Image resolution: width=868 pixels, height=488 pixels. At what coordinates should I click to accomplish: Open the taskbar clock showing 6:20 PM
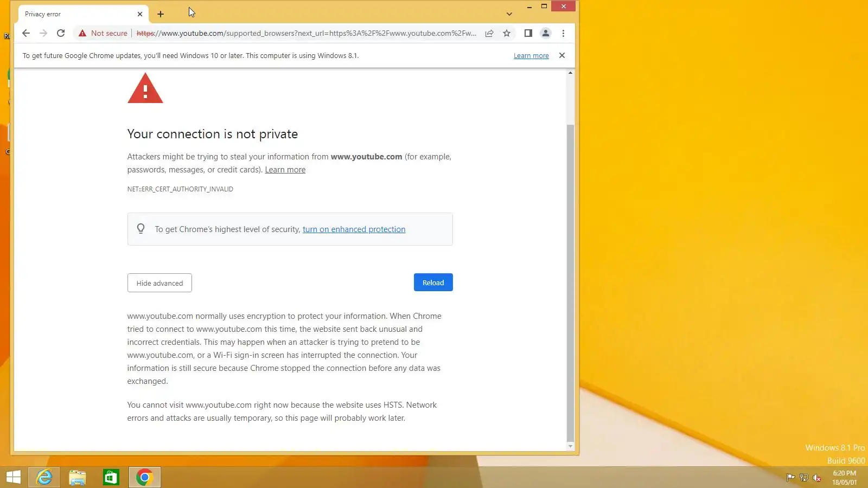(845, 478)
